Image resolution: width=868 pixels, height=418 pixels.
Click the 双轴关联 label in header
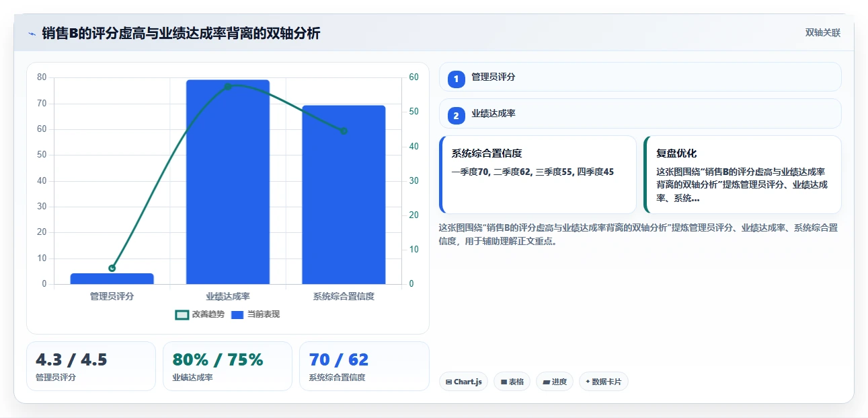point(823,33)
